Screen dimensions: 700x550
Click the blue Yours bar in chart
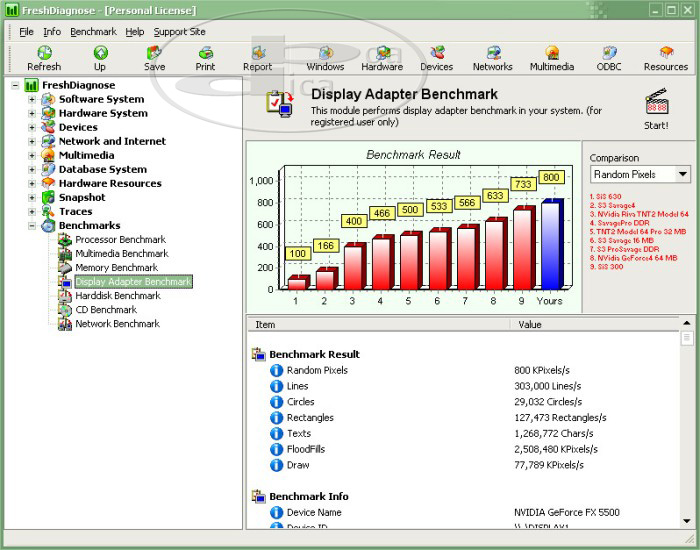pyautogui.click(x=552, y=245)
